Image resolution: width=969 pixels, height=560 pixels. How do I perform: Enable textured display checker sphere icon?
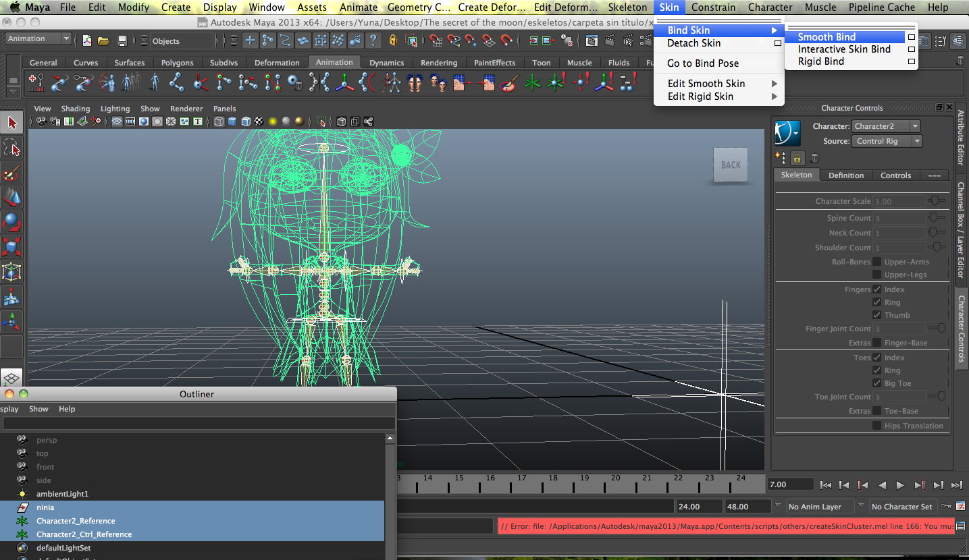click(259, 121)
